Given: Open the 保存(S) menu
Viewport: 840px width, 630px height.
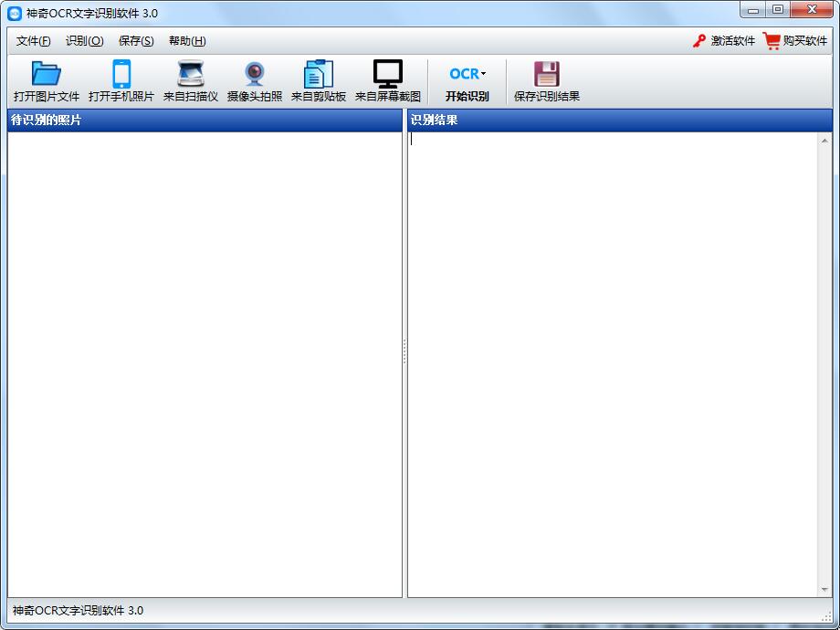Looking at the screenshot, I should (136, 41).
